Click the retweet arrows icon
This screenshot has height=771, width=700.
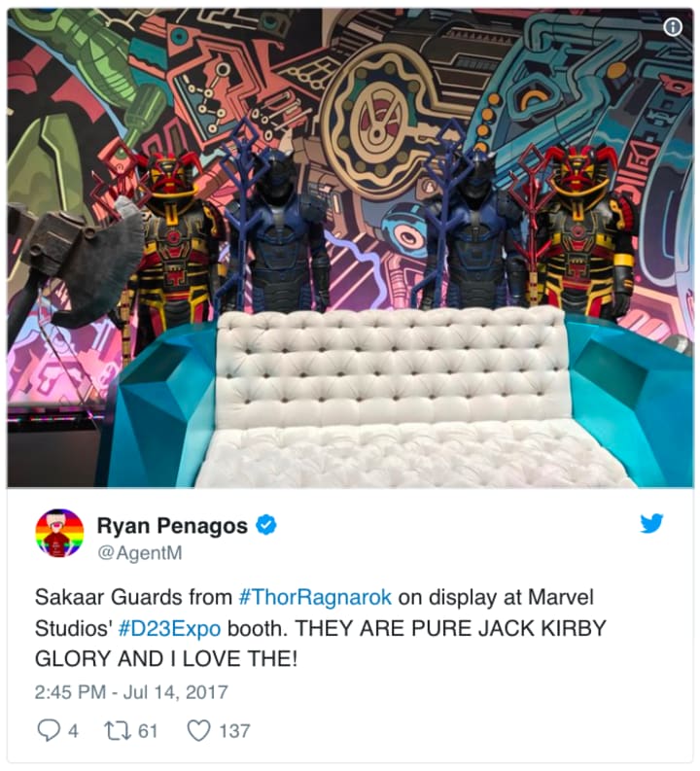(x=118, y=730)
